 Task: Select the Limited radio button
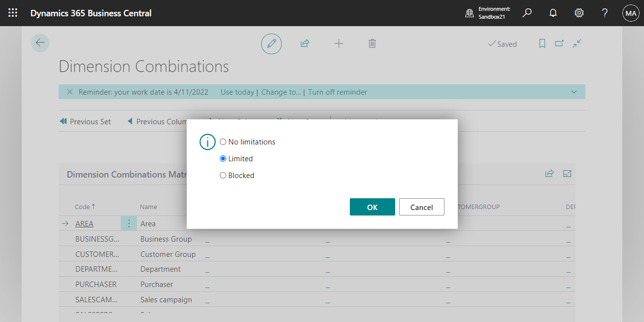(x=223, y=158)
